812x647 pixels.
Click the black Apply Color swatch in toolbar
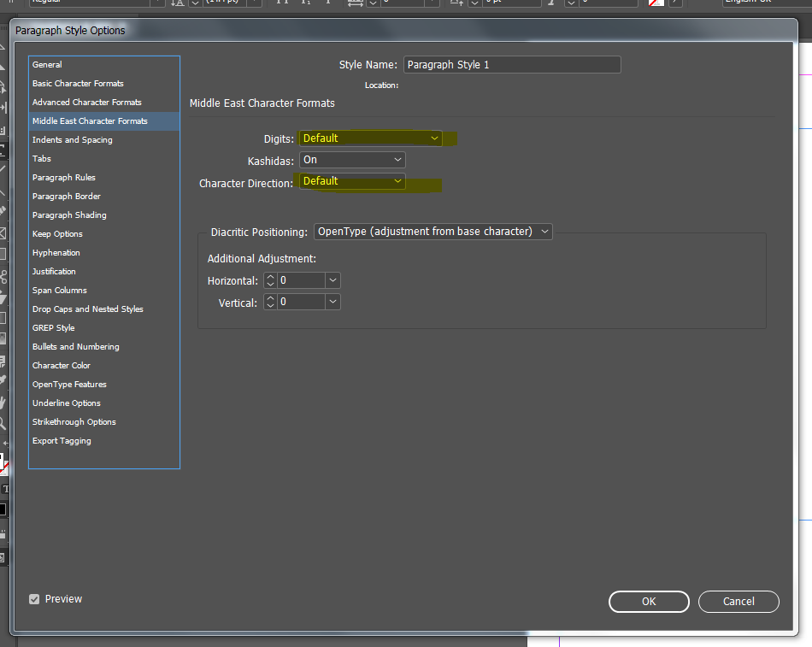[3, 509]
